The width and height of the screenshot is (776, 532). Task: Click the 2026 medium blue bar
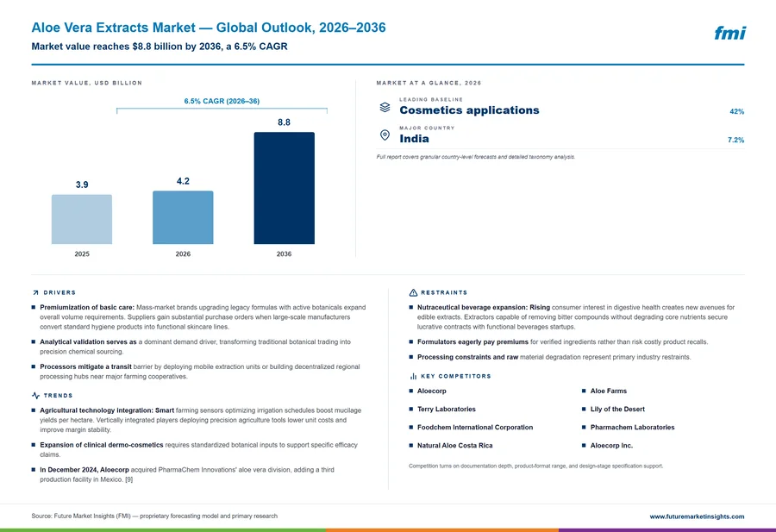tap(183, 217)
